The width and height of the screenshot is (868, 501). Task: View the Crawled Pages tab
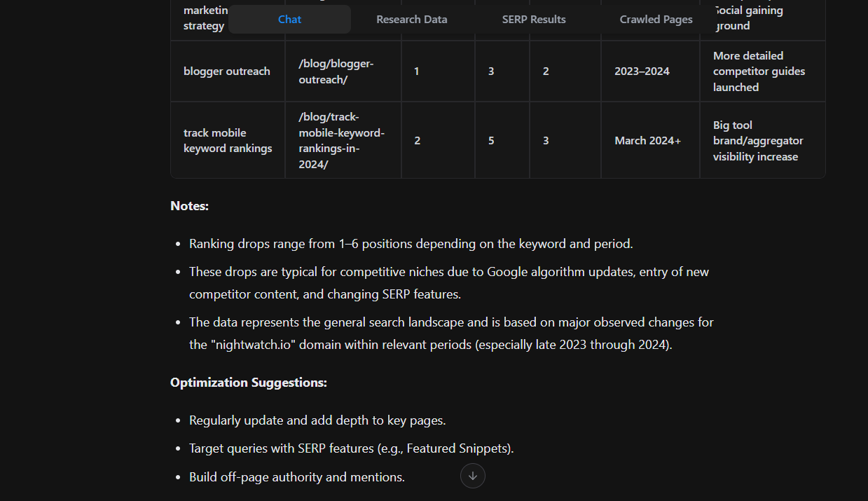(656, 19)
